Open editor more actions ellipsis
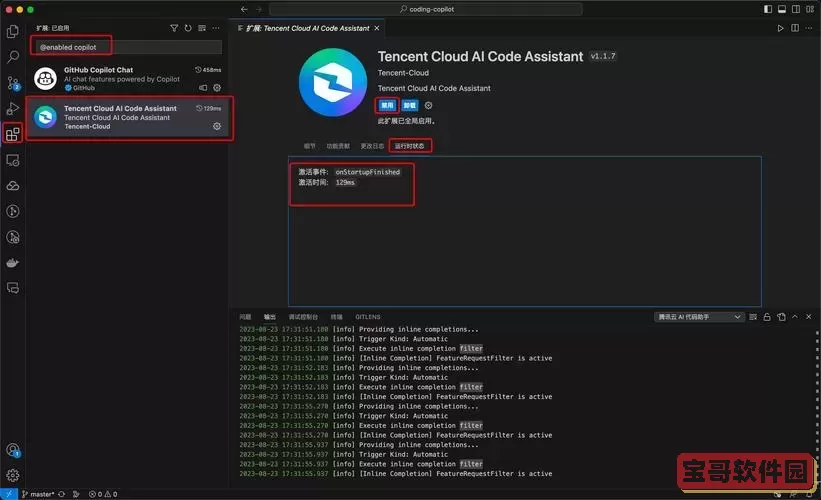 coord(809,28)
